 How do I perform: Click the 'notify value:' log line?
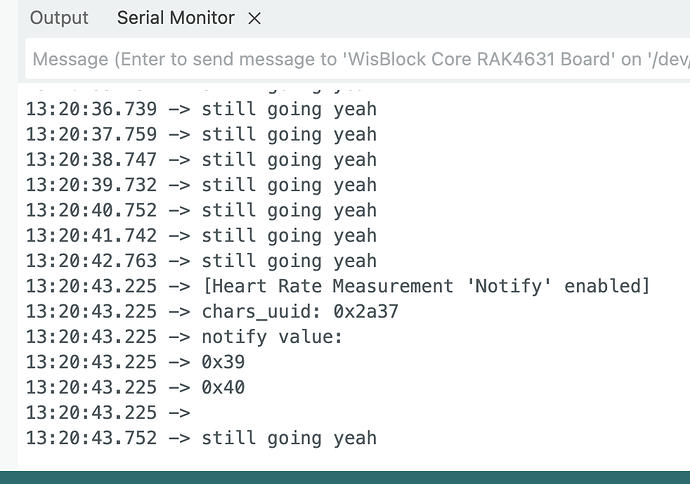pyautogui.click(x=184, y=337)
